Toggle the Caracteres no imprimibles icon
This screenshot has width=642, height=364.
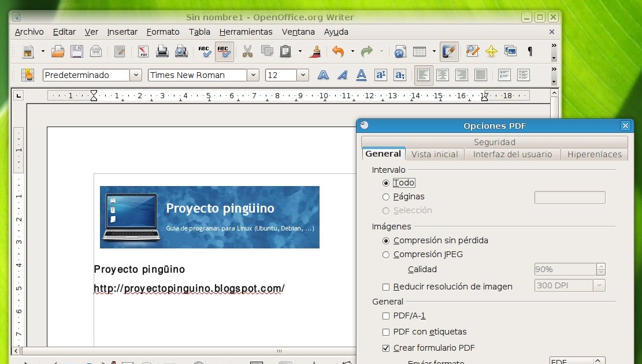(530, 51)
